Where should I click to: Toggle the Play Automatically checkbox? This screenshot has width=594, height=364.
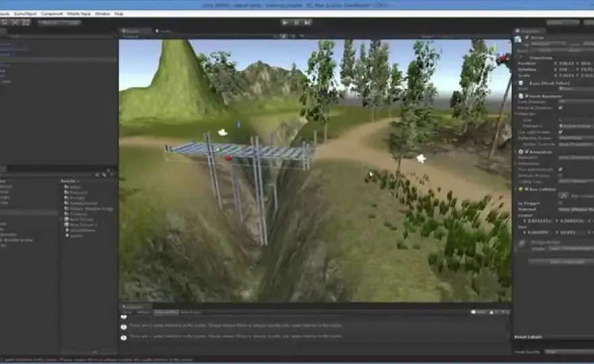tap(560, 169)
